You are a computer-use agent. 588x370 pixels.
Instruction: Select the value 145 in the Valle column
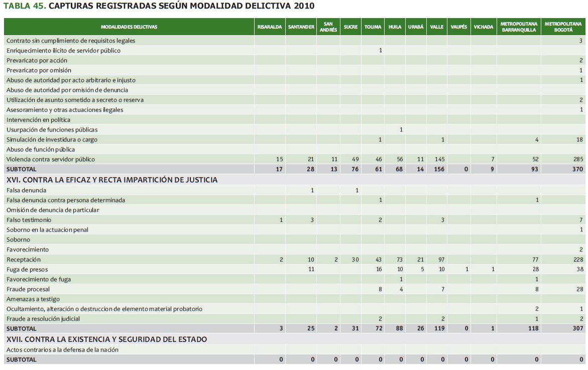pyautogui.click(x=437, y=159)
